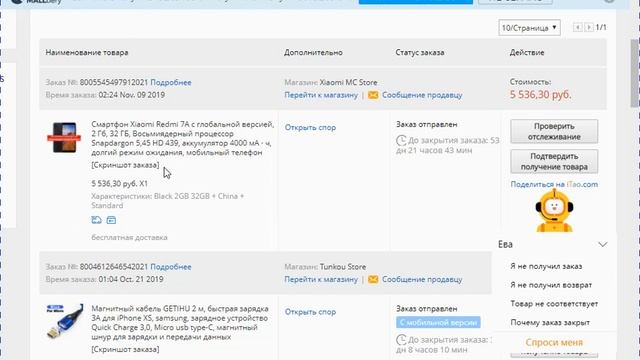Click clock icon next to Redmi closing time
This screenshot has width=640, height=360.
click(x=401, y=141)
